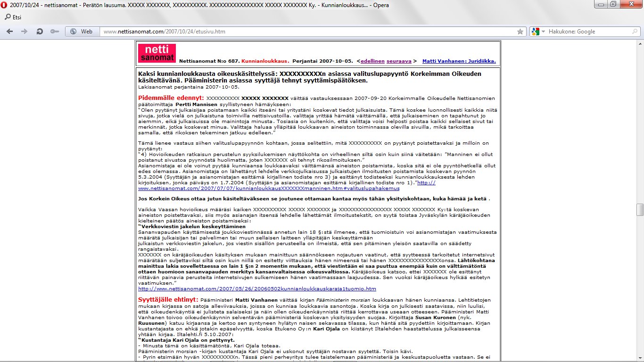
Task: Go back with the back arrow
Action: click(x=10, y=32)
